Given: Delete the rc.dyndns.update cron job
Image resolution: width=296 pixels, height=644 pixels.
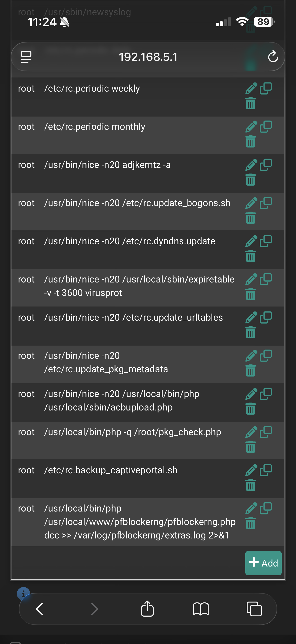Looking at the screenshot, I should [x=250, y=256].
